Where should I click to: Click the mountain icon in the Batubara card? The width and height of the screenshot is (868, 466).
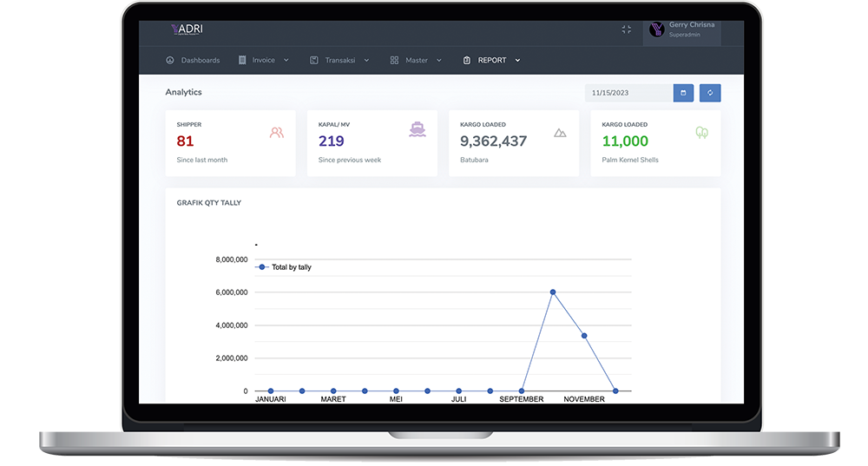pos(560,133)
